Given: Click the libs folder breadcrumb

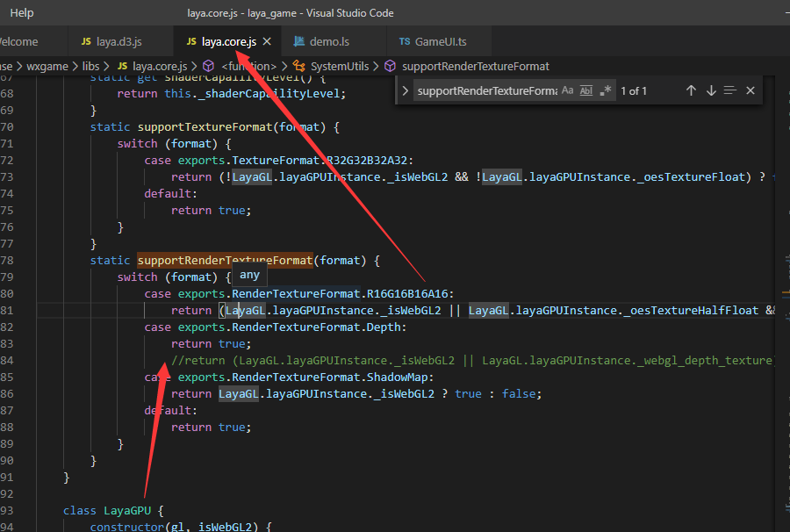Looking at the screenshot, I should click(x=90, y=66).
